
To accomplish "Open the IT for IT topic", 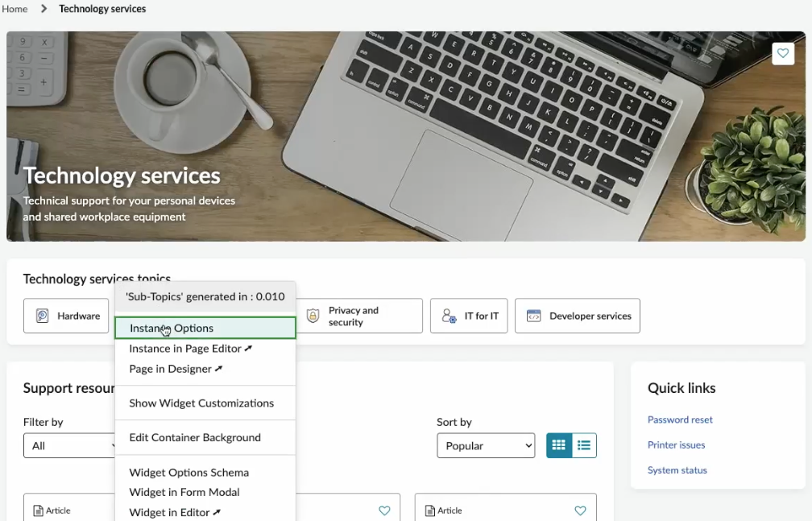I will coord(469,316).
